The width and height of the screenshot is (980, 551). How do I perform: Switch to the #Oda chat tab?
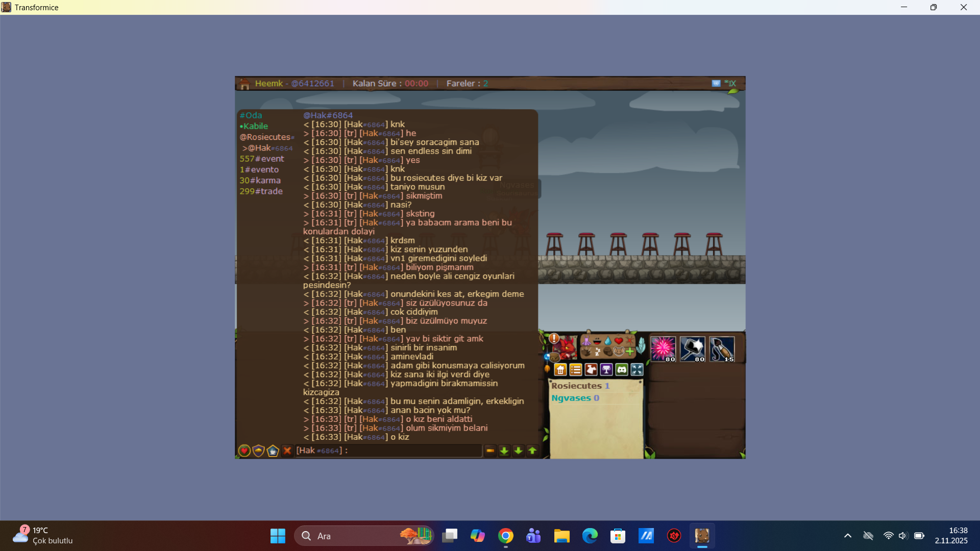point(251,116)
